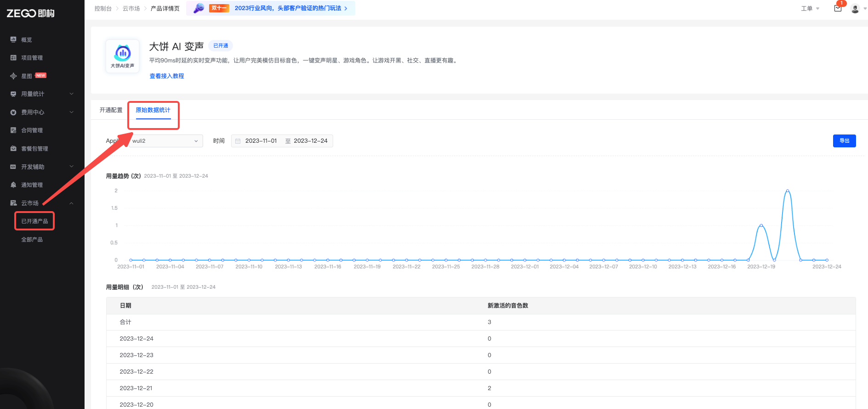Screen dimensions: 868x409
Task: Click the highest peak on usage chart
Action: (x=788, y=190)
